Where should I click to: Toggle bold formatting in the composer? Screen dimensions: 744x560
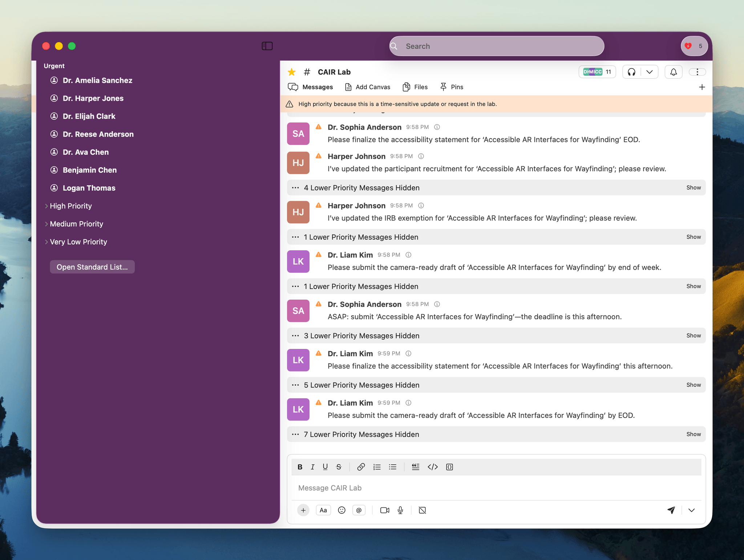(x=300, y=467)
